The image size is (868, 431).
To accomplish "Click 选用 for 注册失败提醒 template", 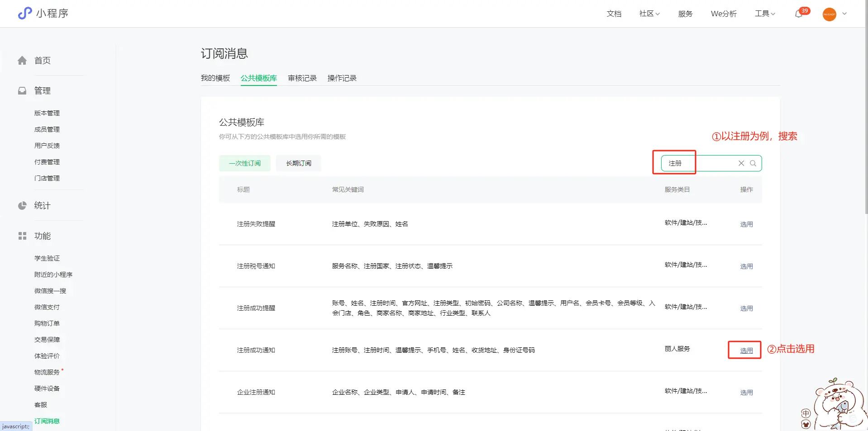I will [x=746, y=224].
